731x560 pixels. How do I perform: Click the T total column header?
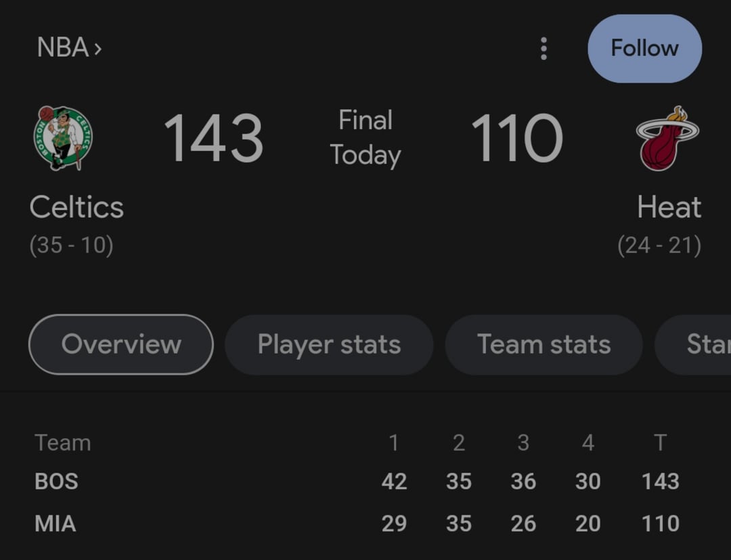click(x=660, y=443)
